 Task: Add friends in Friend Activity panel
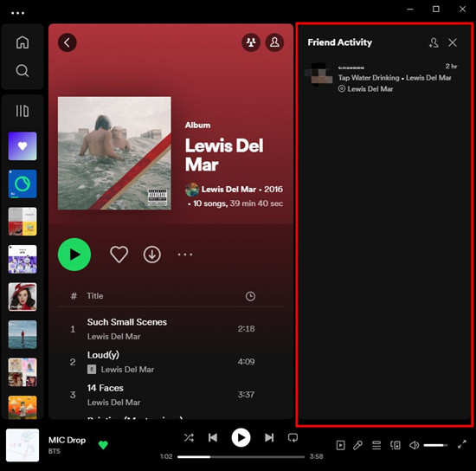pyautogui.click(x=434, y=42)
